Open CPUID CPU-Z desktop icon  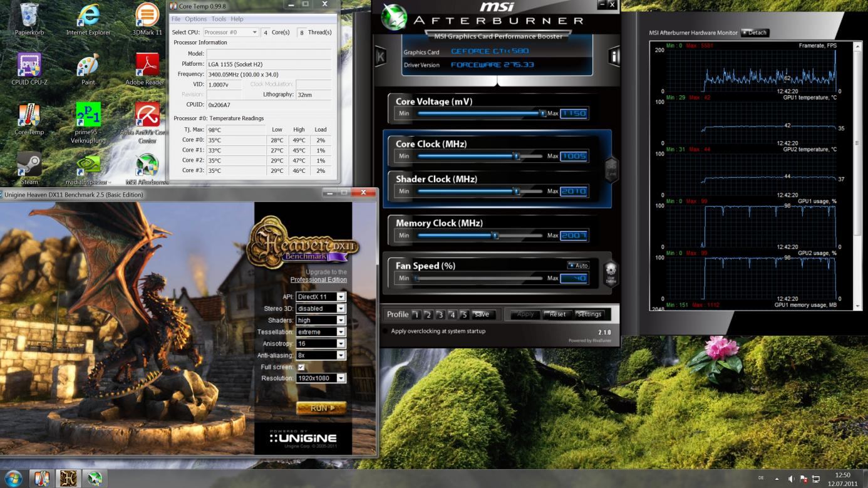(x=29, y=70)
